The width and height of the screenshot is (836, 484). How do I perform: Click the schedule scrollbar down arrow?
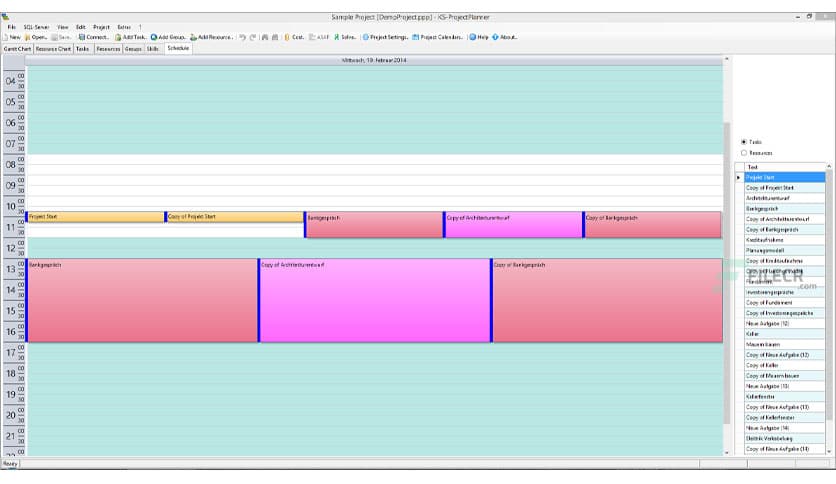tap(727, 453)
